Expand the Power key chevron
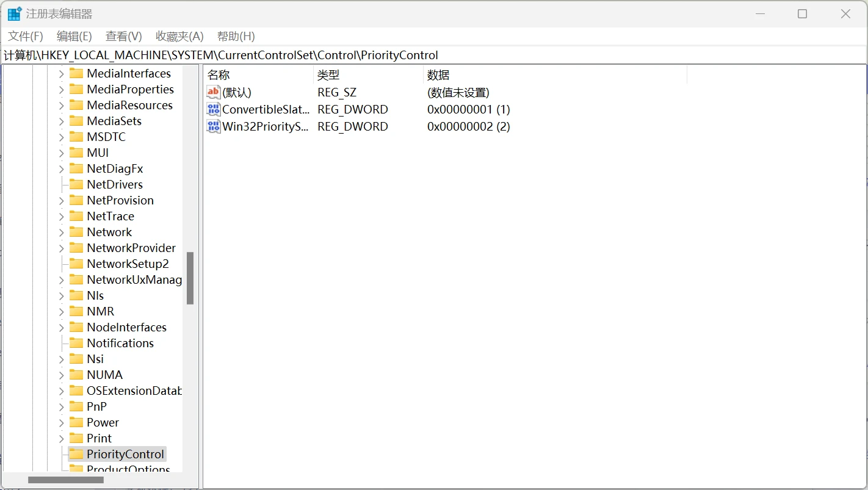 point(61,423)
